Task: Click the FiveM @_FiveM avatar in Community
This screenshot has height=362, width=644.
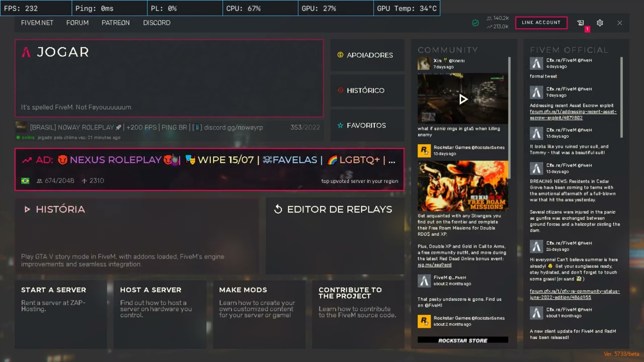Action: 424,281
